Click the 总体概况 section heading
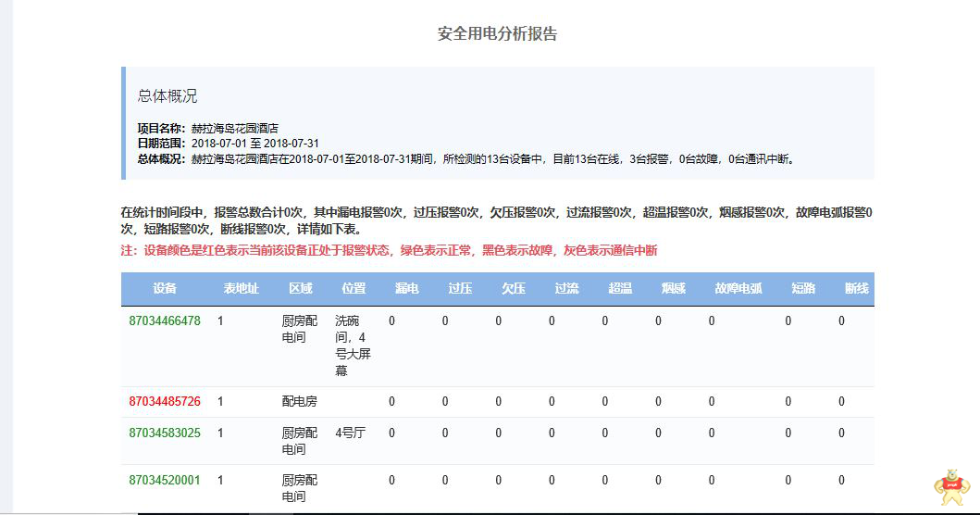Image resolution: width=980 pixels, height=515 pixels. click(167, 96)
